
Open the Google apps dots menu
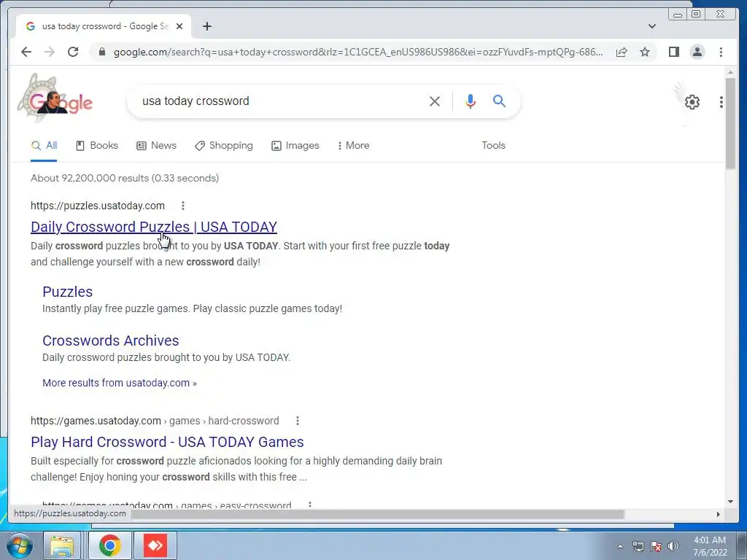pos(721,102)
